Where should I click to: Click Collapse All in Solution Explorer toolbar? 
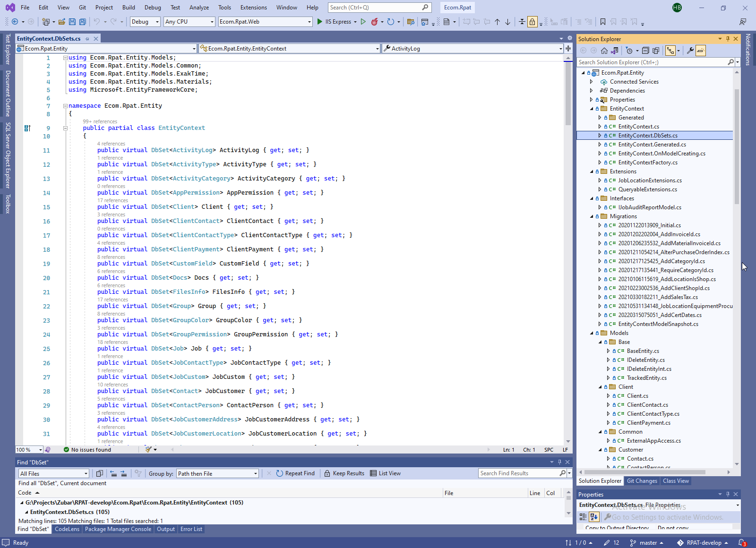645,51
